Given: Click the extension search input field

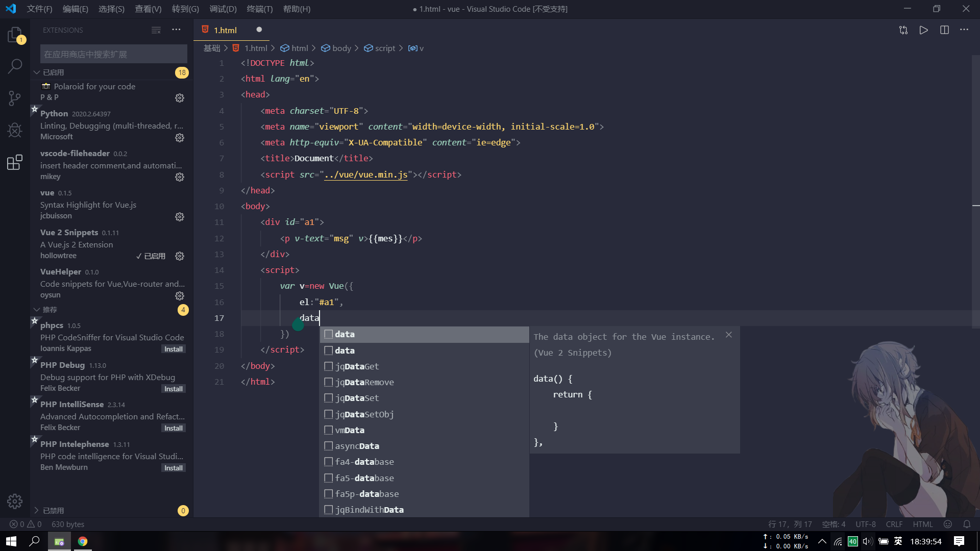Looking at the screenshot, I should pyautogui.click(x=113, y=54).
